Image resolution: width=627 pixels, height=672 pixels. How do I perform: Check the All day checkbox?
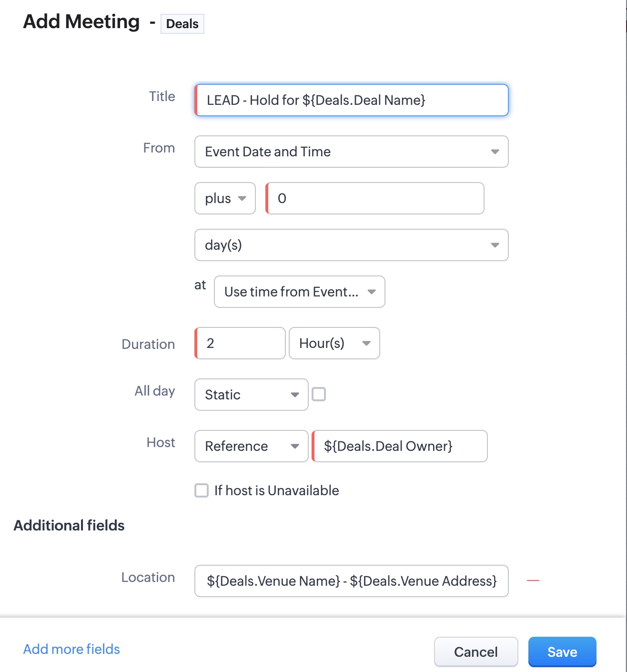click(319, 395)
